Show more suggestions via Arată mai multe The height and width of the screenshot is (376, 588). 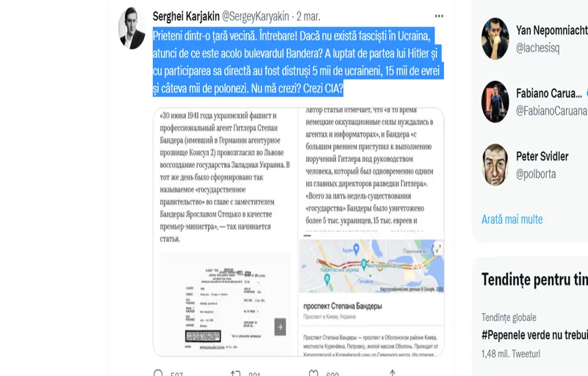(x=512, y=219)
